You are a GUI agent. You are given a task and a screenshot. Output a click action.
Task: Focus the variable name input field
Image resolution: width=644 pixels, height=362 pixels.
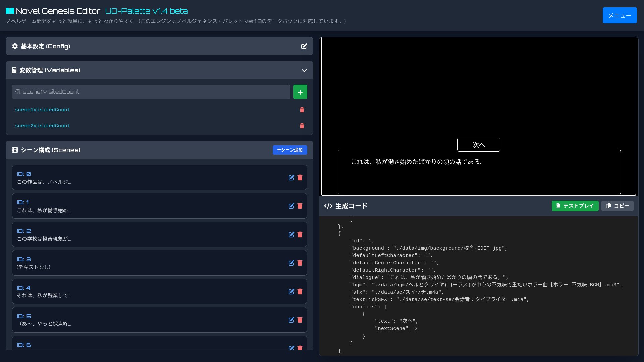click(x=151, y=92)
